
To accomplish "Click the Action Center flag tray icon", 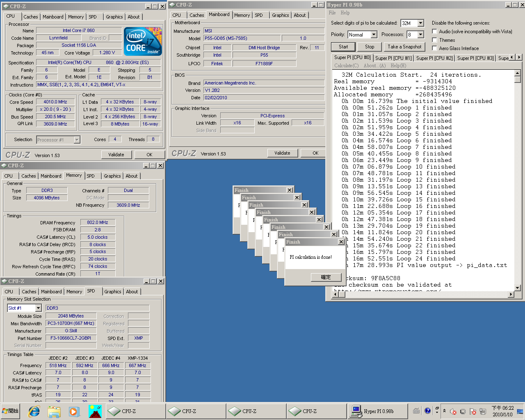I will [473, 411].
